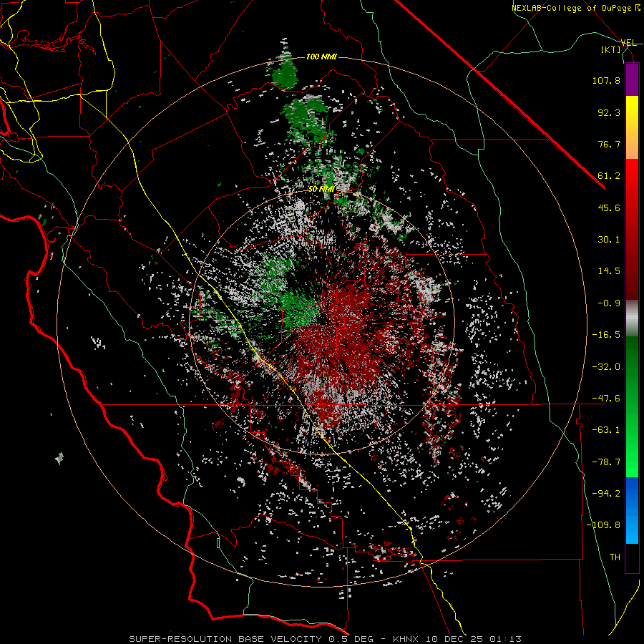Click the 45.6 velocity scale value

(x=609, y=208)
